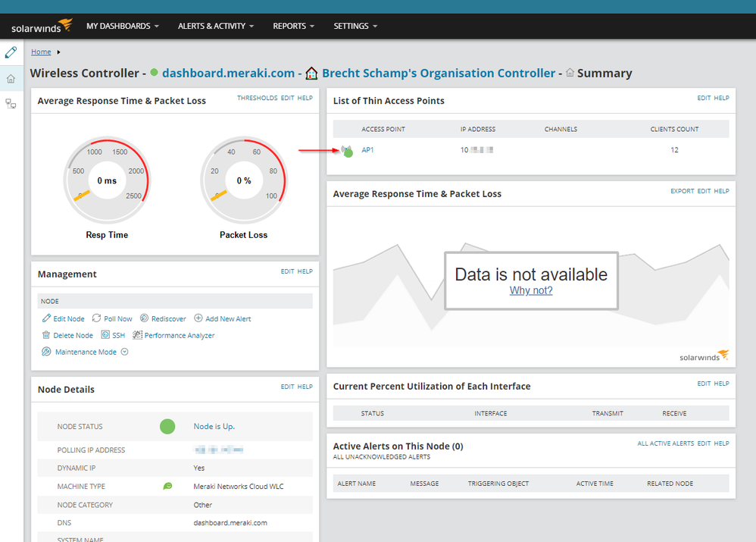The image size is (756, 542).
Task: Click Help beside Export in chart widget
Action: tap(721, 191)
